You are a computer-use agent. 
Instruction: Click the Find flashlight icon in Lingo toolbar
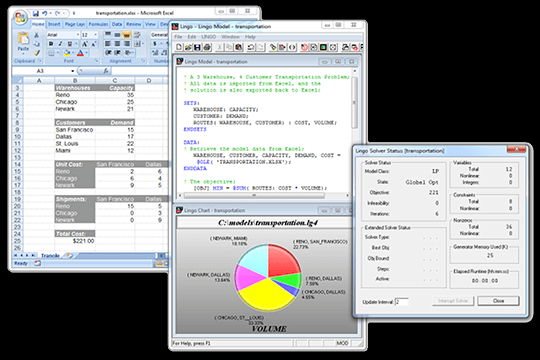273,47
